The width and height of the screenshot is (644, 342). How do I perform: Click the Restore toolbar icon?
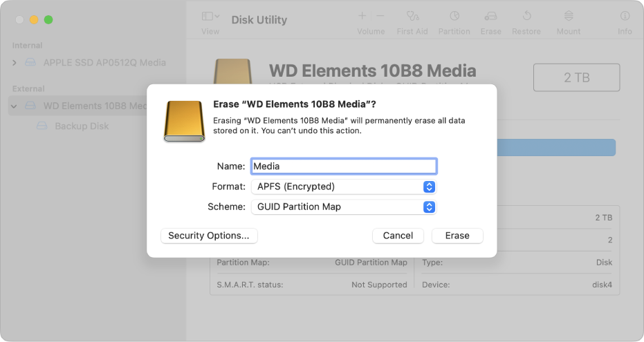[x=526, y=16]
